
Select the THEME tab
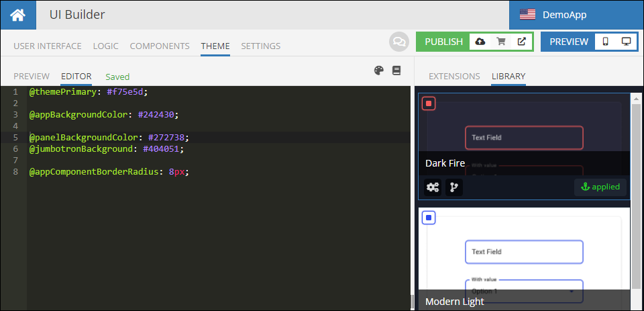[x=215, y=46]
